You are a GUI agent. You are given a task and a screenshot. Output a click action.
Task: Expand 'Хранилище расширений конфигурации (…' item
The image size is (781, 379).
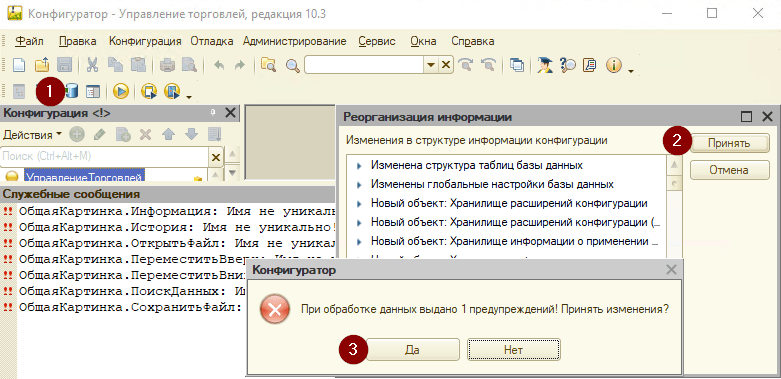(x=359, y=223)
